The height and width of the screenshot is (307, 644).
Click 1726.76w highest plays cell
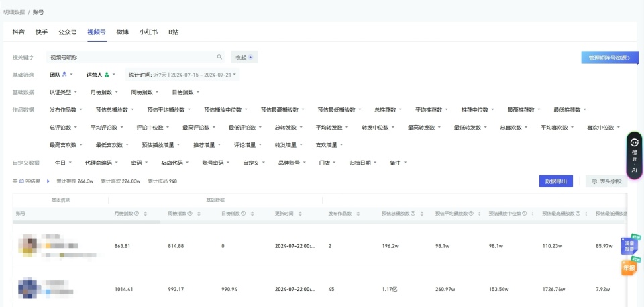(x=553, y=289)
